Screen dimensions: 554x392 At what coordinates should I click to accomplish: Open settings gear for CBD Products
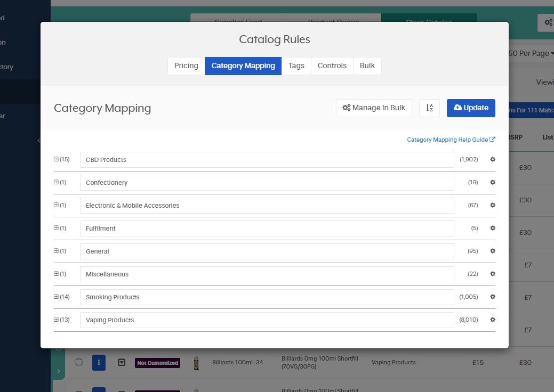[x=493, y=159]
